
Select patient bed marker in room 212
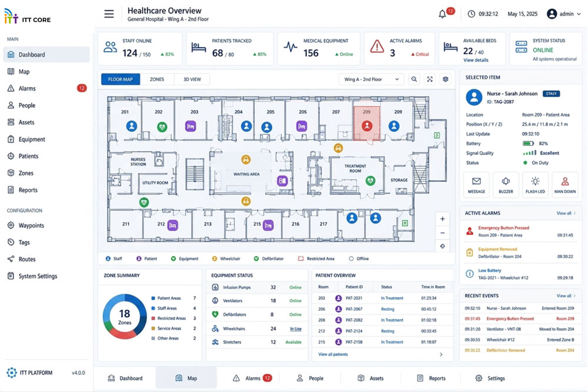(x=172, y=225)
